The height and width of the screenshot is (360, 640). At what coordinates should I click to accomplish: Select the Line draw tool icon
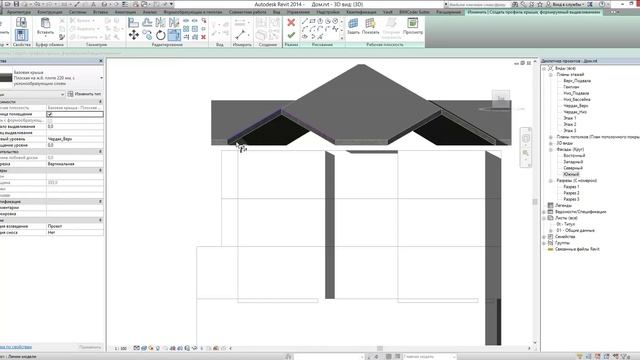click(x=304, y=21)
